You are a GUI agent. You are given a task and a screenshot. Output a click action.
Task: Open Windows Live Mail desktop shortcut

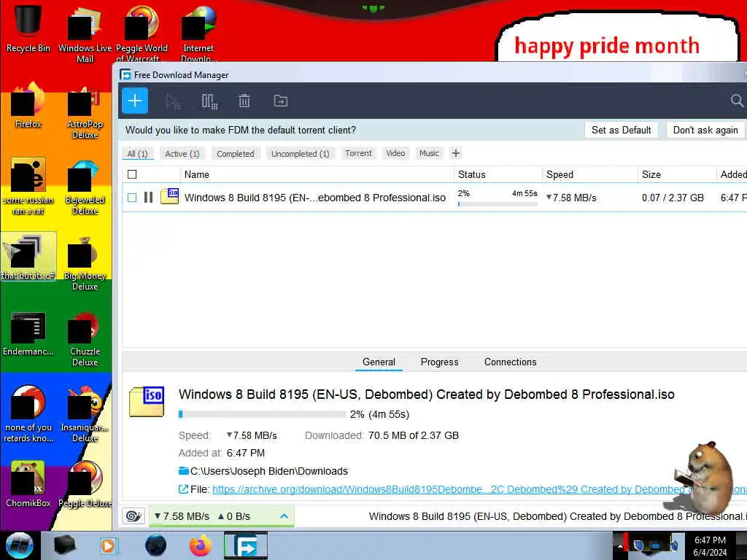pyautogui.click(x=85, y=34)
